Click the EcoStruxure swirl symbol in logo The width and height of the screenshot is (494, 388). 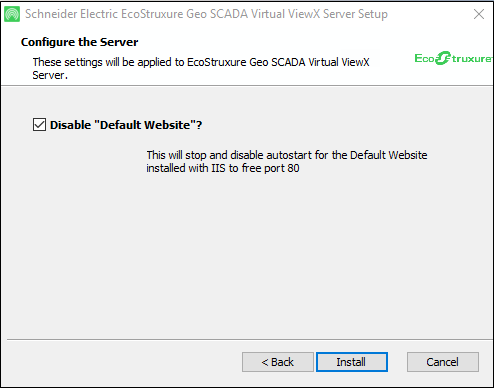443,58
